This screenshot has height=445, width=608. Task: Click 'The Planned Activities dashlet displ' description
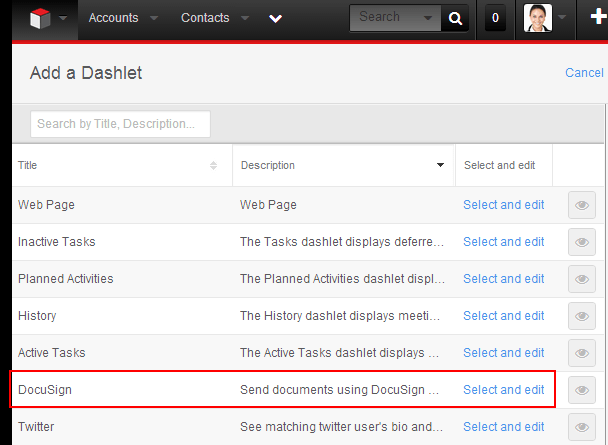pyautogui.click(x=342, y=279)
